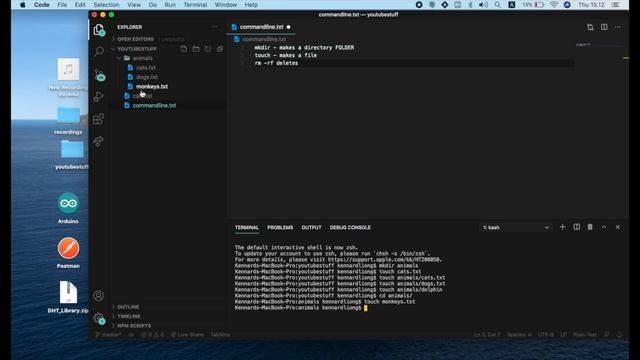Open editor more actions ellipsis
Screen dimensions: 640x360
click(618, 27)
